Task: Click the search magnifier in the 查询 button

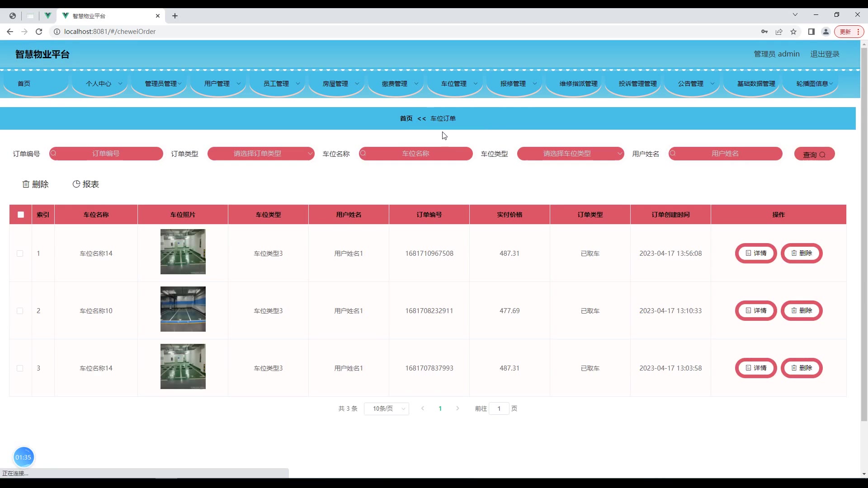Action: 822,155
